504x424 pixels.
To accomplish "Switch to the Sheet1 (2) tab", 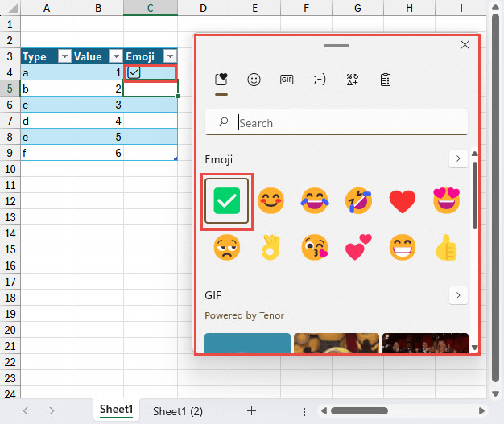I will point(178,411).
